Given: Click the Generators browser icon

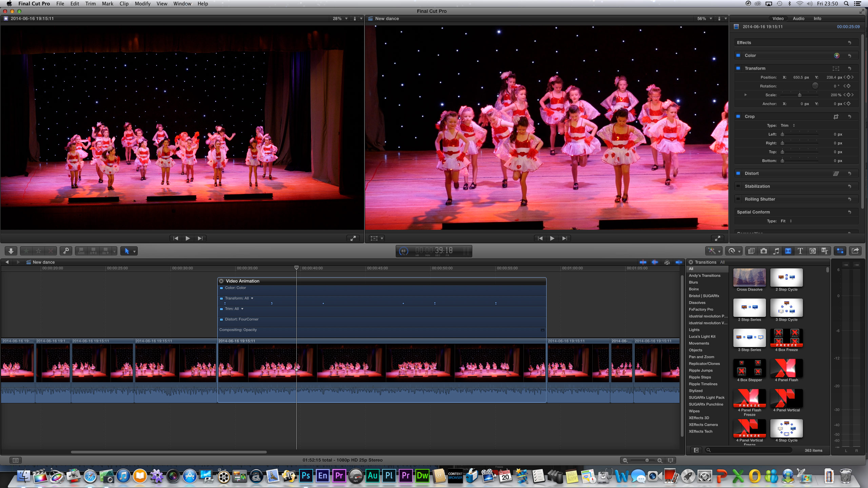Looking at the screenshot, I should 813,251.
